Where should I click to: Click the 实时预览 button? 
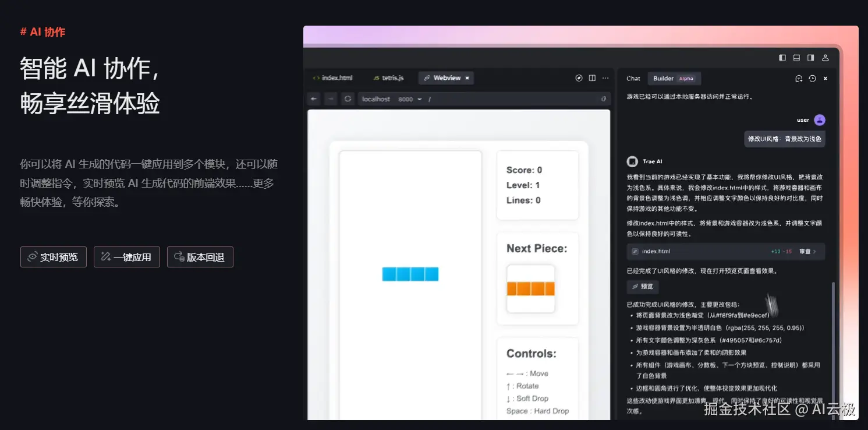point(54,257)
